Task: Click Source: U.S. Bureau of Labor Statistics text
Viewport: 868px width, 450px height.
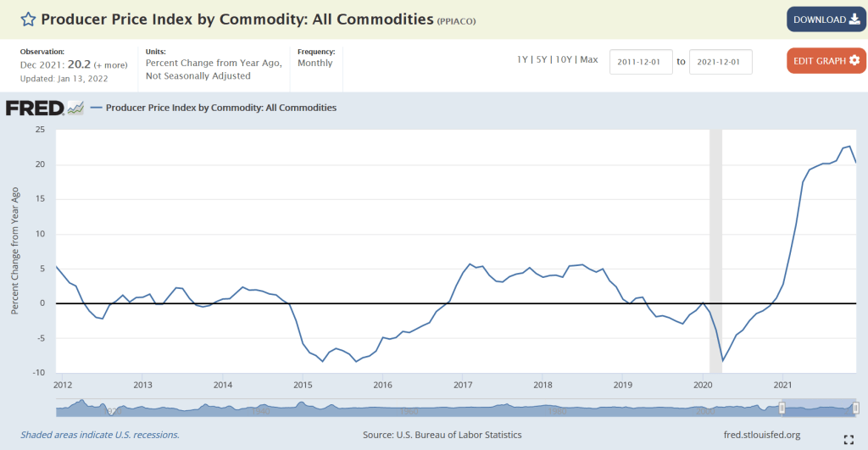Action: (442, 435)
